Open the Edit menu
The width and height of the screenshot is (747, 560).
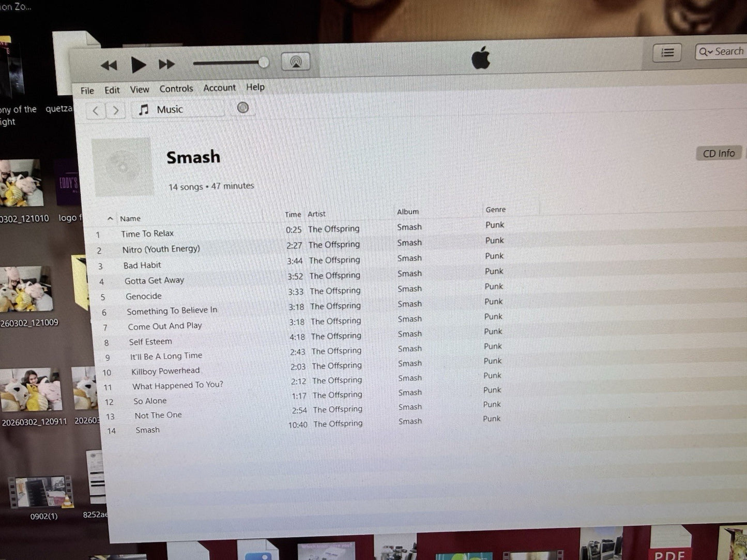[112, 90]
